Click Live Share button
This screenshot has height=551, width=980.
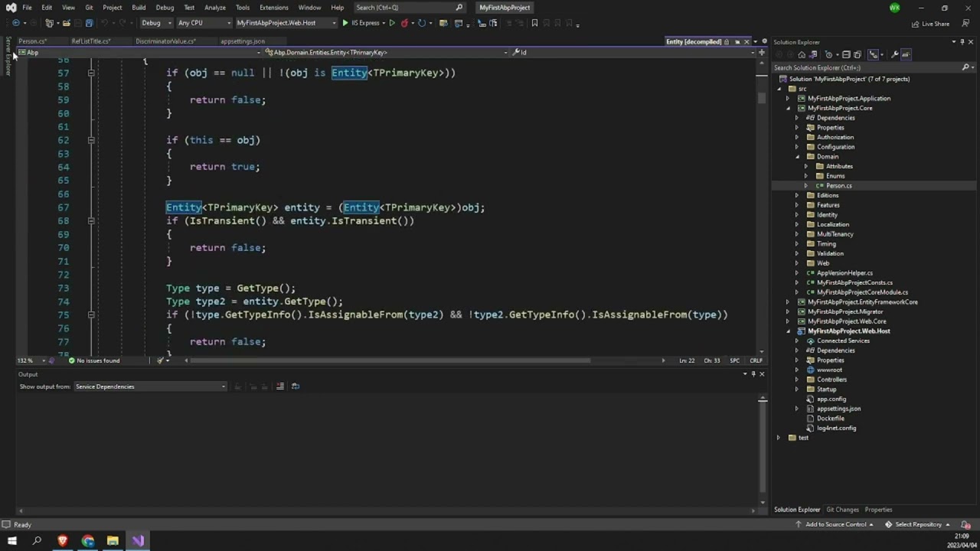tap(931, 24)
